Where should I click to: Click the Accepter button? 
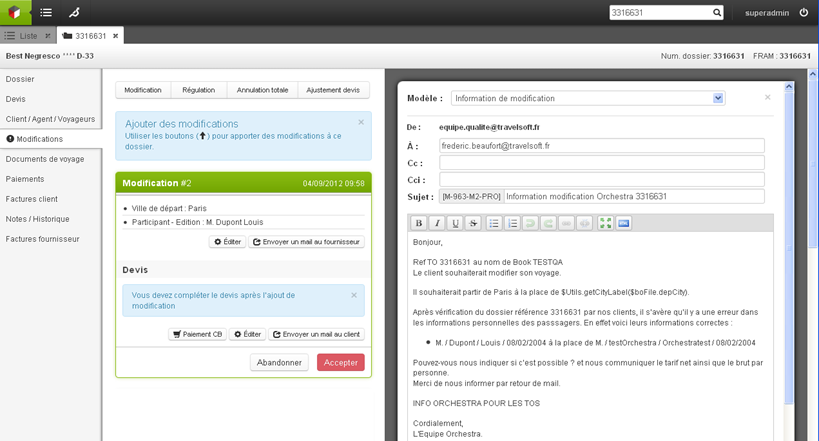point(340,362)
